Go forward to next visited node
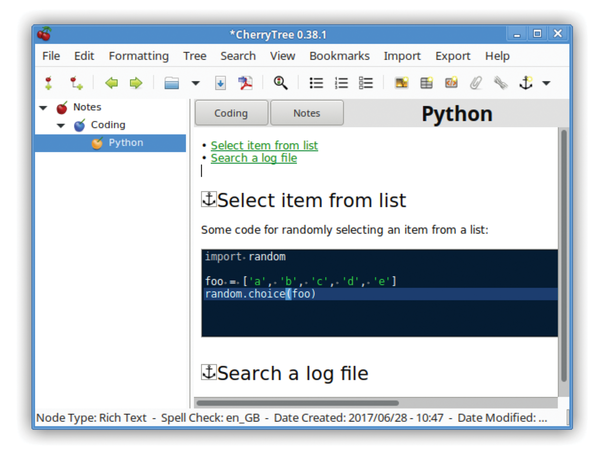600x455 pixels. click(136, 83)
